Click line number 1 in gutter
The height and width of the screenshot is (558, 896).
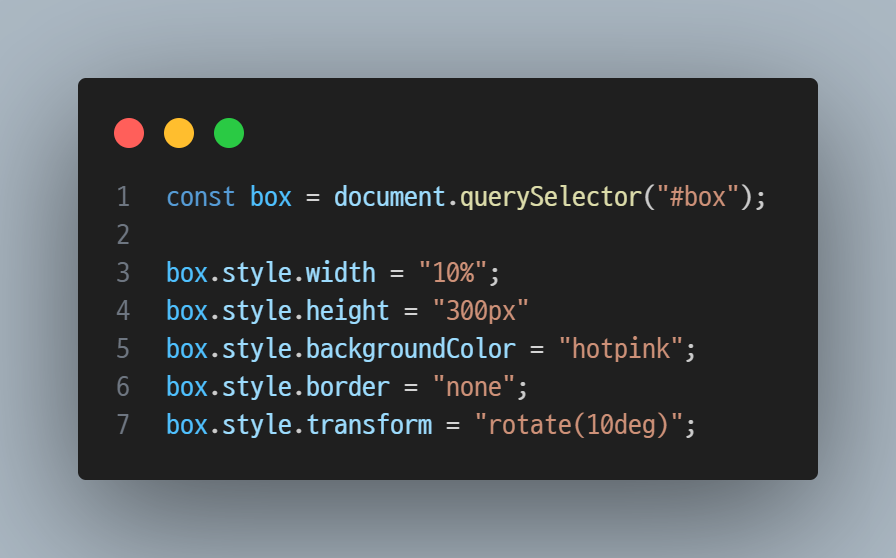tap(123, 197)
